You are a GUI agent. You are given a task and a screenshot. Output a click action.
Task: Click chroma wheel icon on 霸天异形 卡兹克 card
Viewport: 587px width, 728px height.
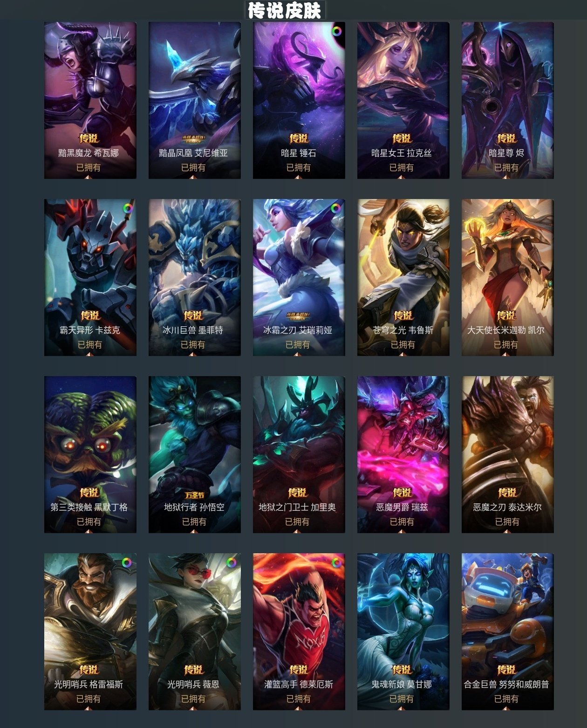click(x=128, y=209)
